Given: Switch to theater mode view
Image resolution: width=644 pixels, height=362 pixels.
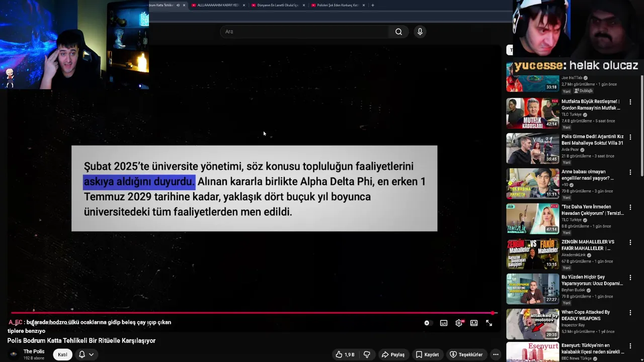Looking at the screenshot, I should point(474,323).
